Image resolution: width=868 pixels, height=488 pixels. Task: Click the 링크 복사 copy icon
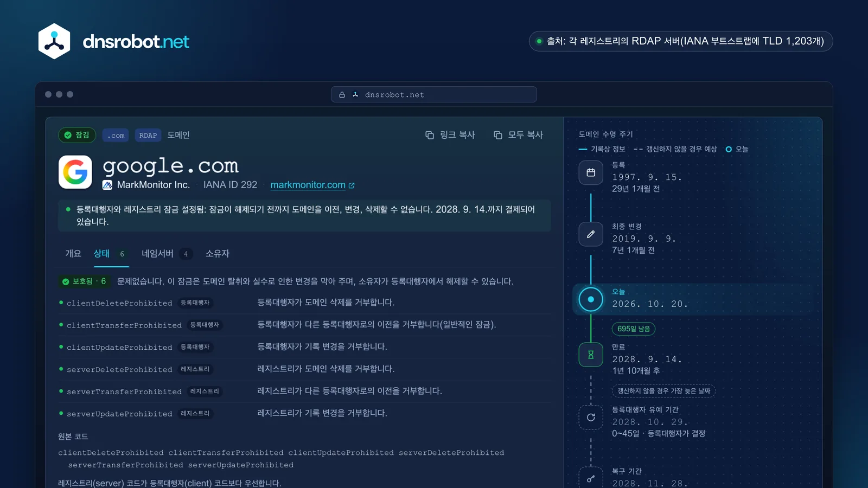430,135
